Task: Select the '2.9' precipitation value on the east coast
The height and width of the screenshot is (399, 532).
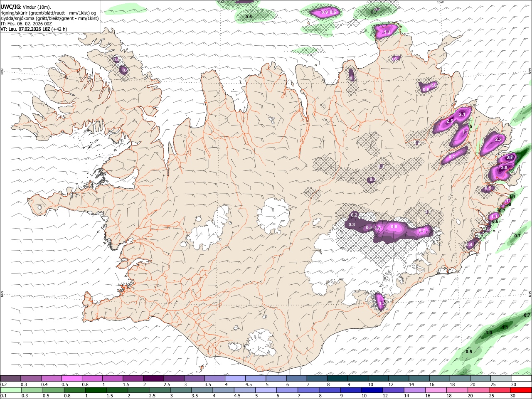Action: (x=504, y=167)
